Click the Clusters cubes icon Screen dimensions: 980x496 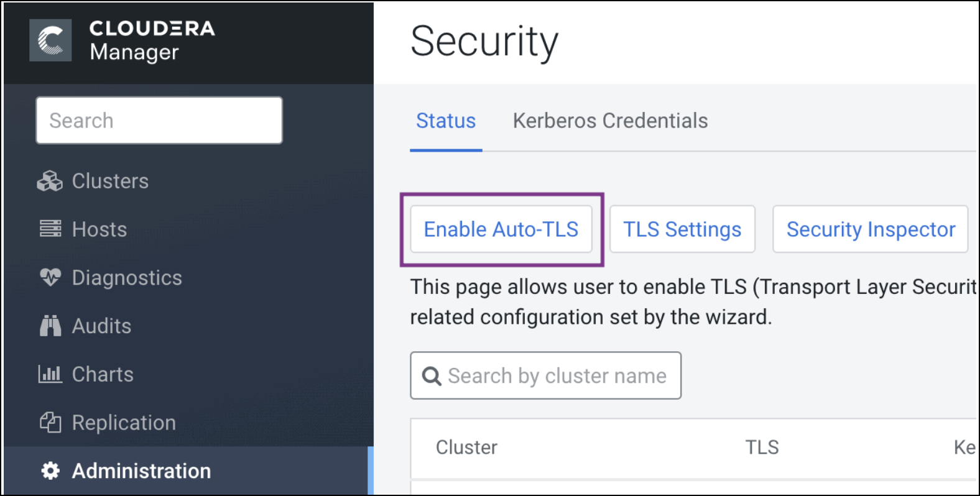pos(50,181)
